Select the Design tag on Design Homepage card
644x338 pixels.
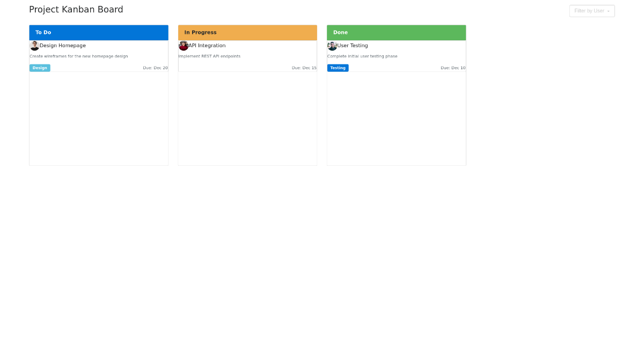click(x=40, y=68)
